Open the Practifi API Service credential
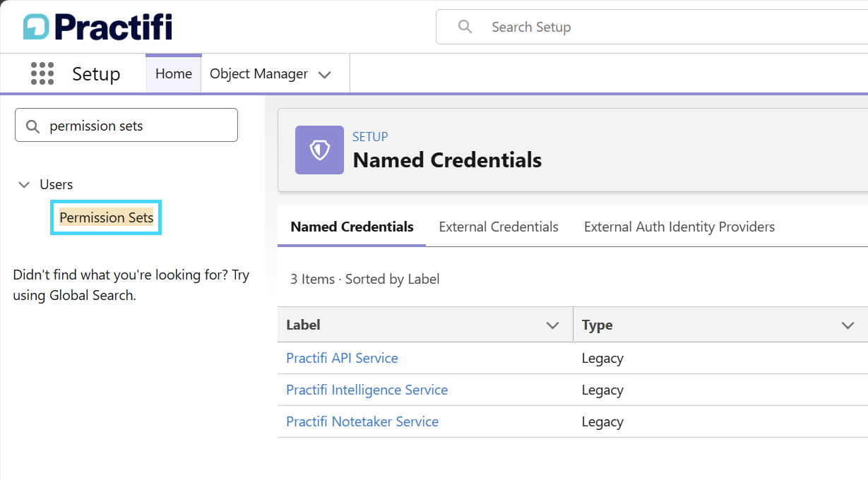Screen dimensions: 868x480 342,358
